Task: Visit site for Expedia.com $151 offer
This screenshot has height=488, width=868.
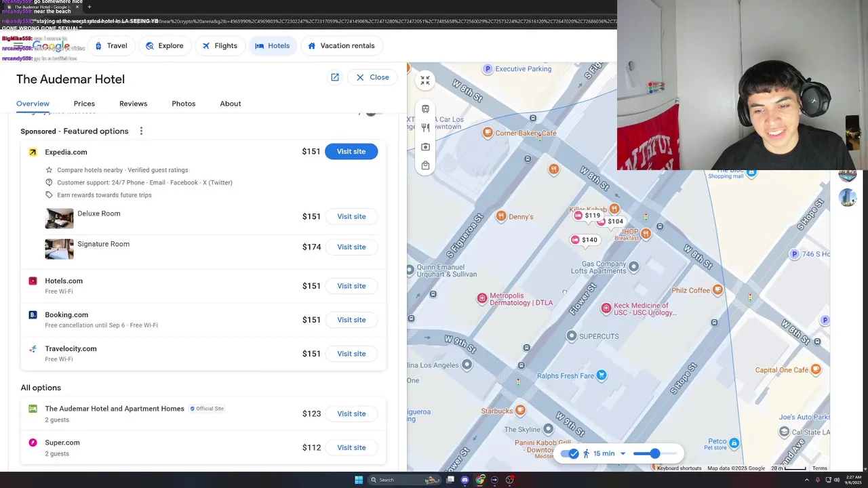Action: pos(351,152)
